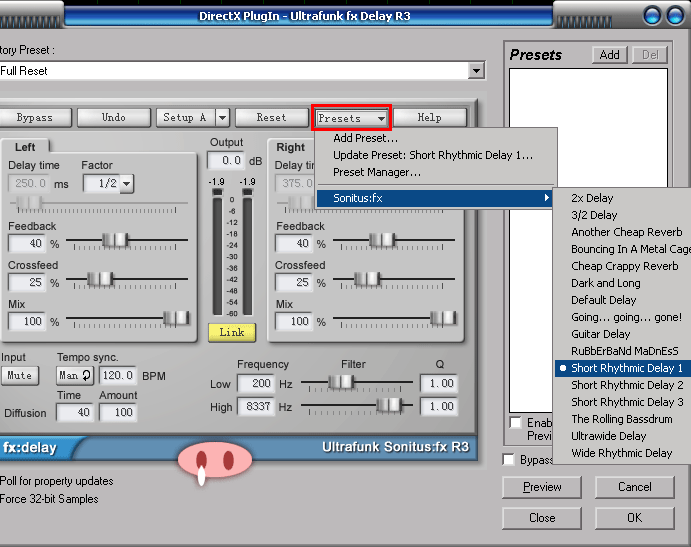Open the Presets dropdown menu

351,118
